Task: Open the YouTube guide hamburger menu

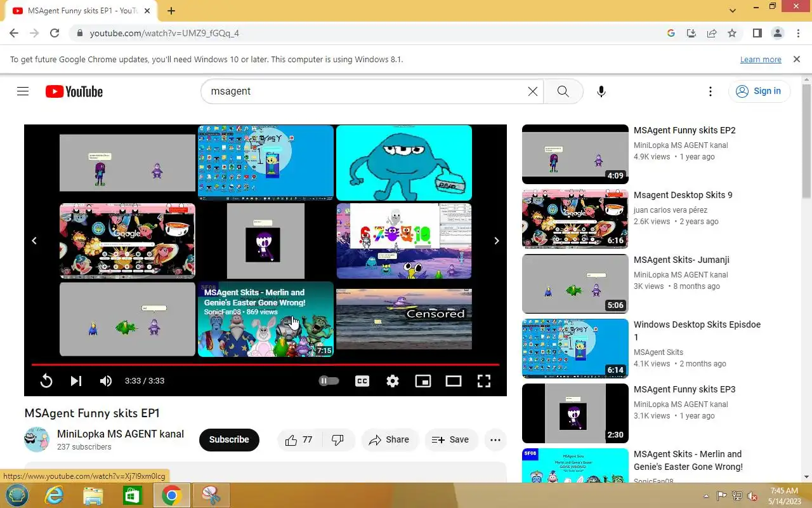Action: point(23,91)
